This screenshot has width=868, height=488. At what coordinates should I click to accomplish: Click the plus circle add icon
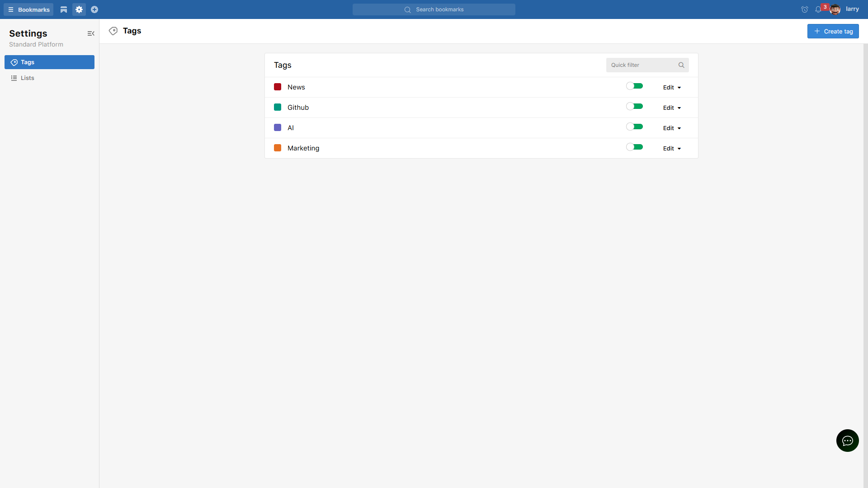[94, 9]
